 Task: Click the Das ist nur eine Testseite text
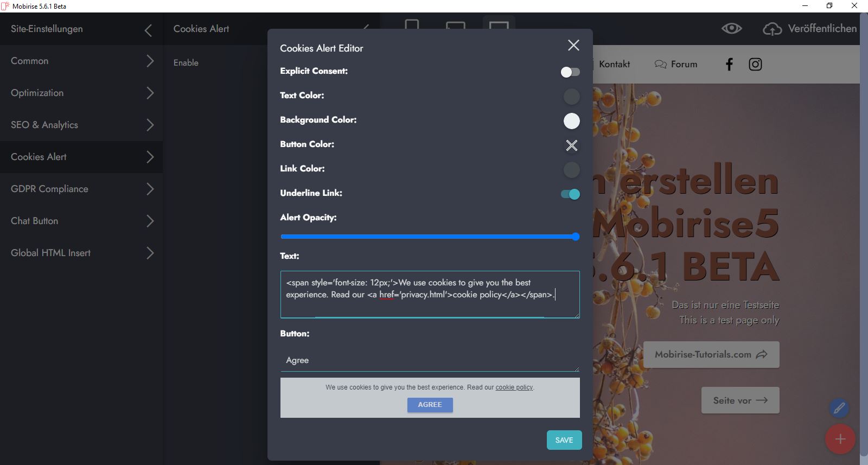725,305
